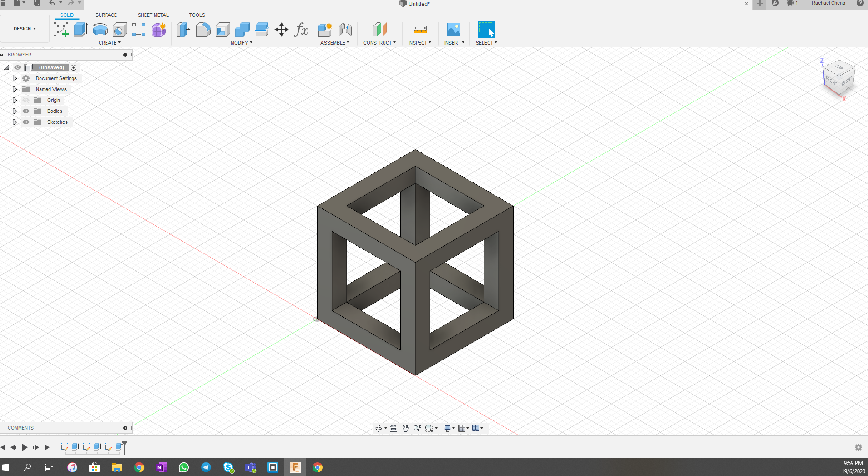
Task: Expand the Document Settings tree node
Action: point(15,78)
